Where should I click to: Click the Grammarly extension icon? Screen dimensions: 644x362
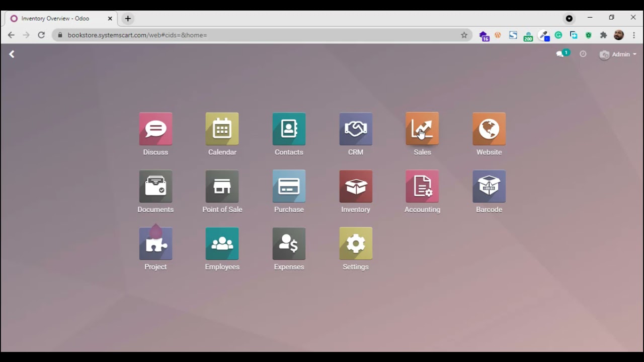[558, 35]
